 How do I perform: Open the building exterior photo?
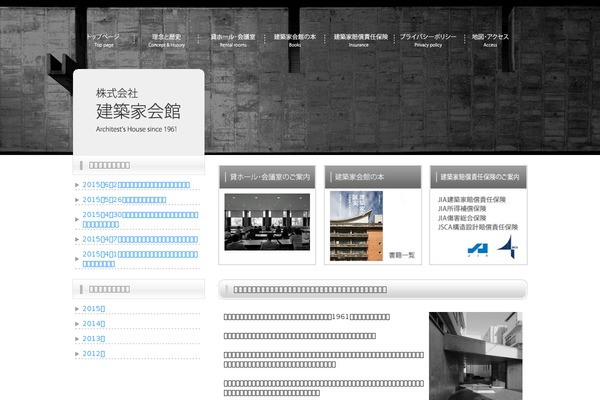[x=476, y=356]
